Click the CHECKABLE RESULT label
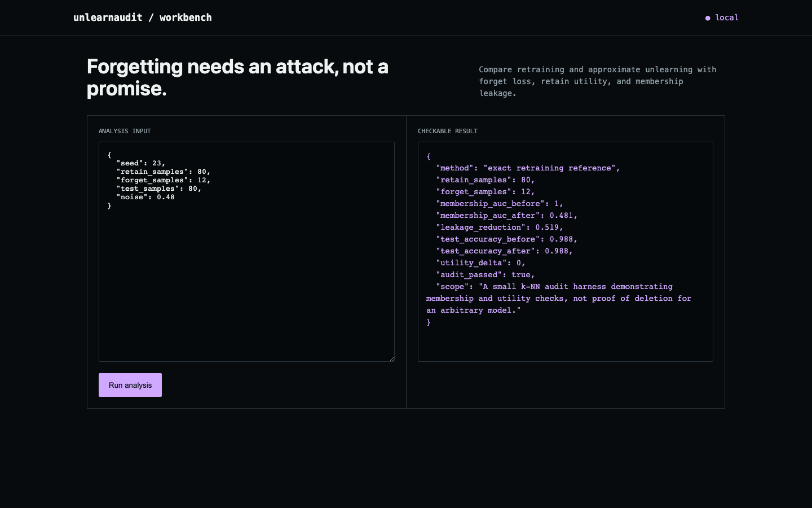812x508 pixels. [448, 131]
